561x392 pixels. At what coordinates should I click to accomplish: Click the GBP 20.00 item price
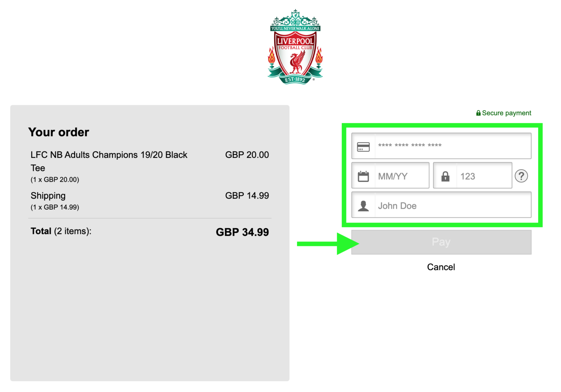247,155
